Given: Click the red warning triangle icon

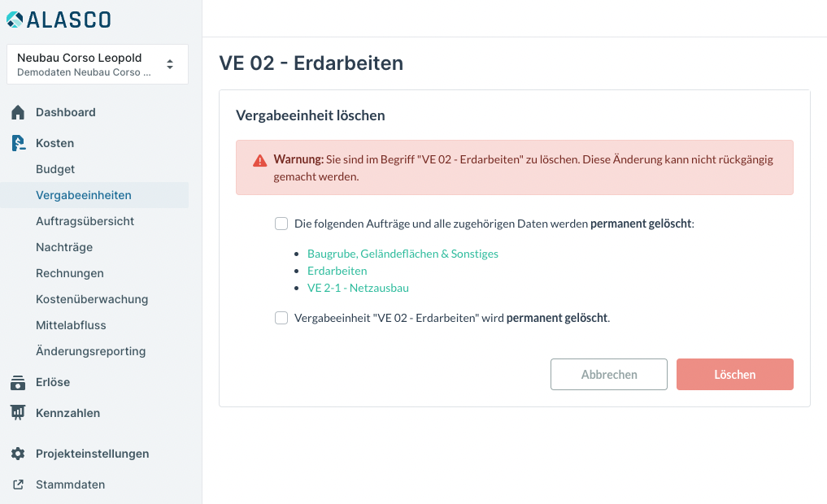Looking at the screenshot, I should coord(259,160).
